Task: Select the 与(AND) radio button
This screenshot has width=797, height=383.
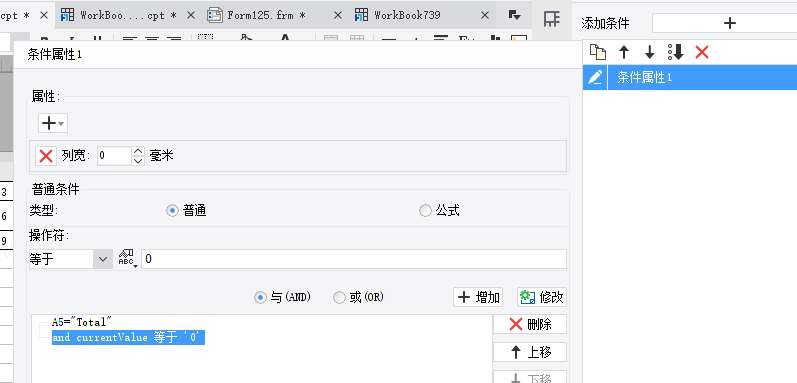Action: [x=260, y=298]
